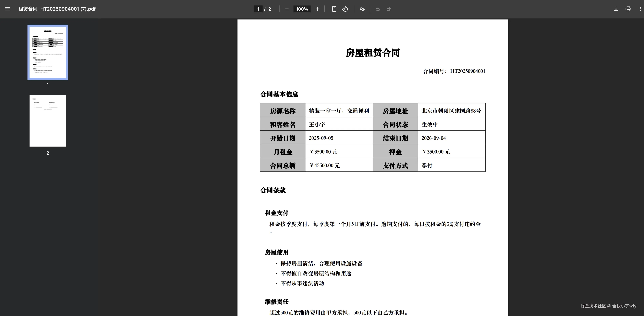Undo the last annotation change

pos(377,9)
